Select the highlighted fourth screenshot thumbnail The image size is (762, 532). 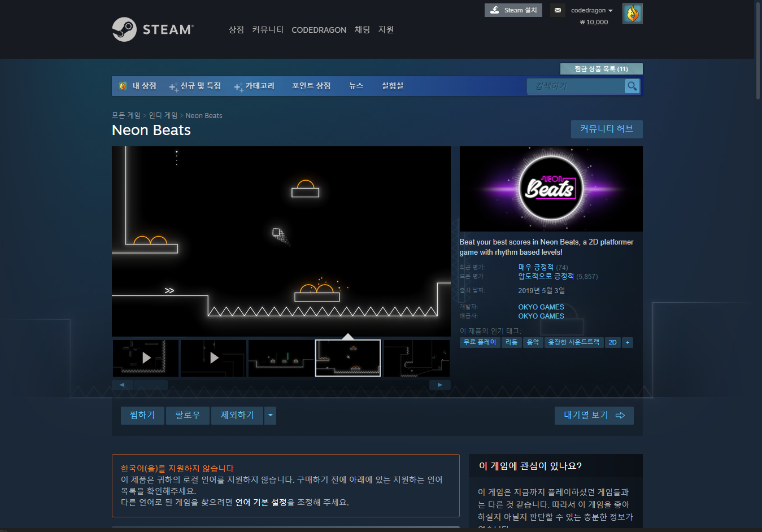348,358
